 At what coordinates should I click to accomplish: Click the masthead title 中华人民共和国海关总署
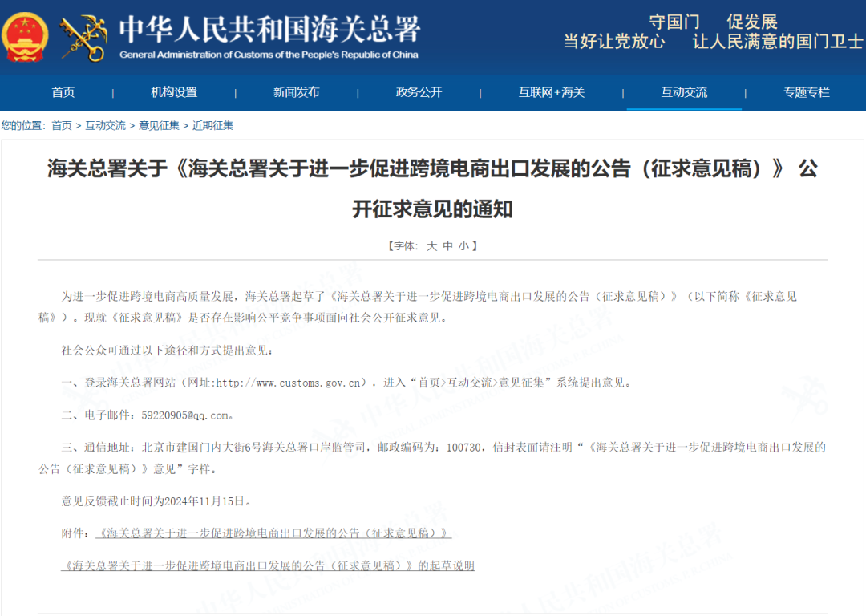tap(270, 30)
